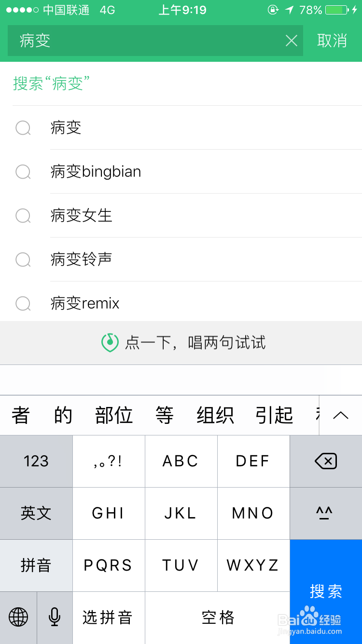
Task: Tap the emoticon ^_^ key
Action: (326, 513)
